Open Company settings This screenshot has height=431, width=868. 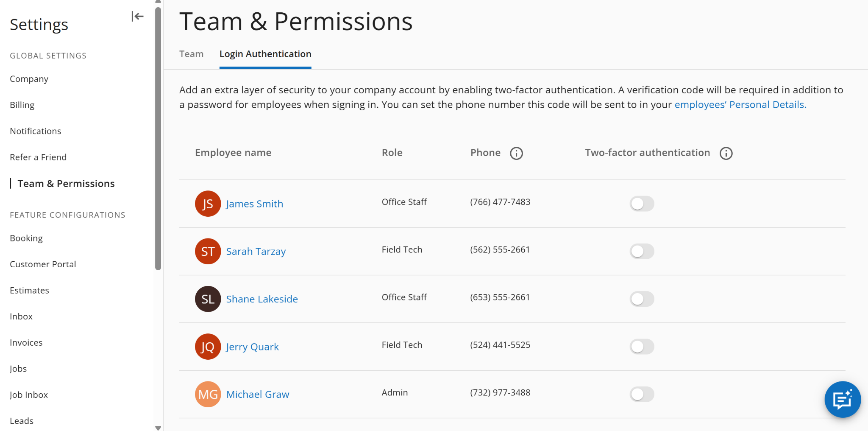[29, 79]
